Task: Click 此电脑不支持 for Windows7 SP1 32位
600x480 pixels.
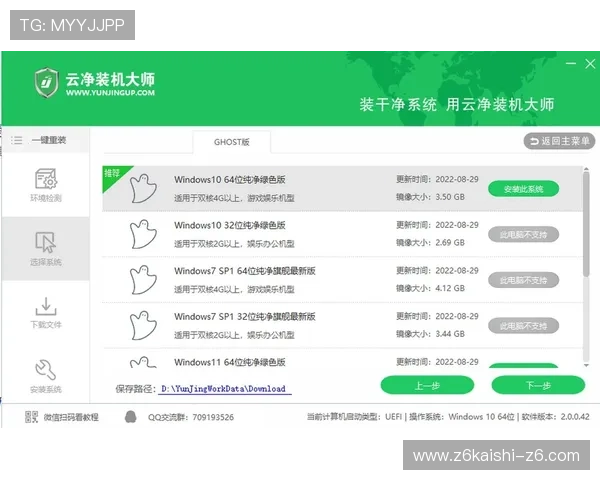Action: coord(523,326)
